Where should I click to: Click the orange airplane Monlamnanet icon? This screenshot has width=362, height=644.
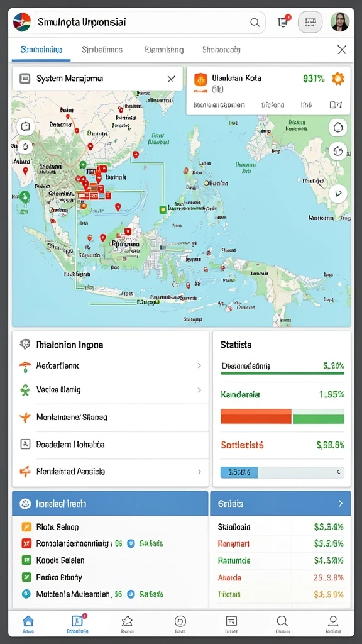(x=25, y=418)
